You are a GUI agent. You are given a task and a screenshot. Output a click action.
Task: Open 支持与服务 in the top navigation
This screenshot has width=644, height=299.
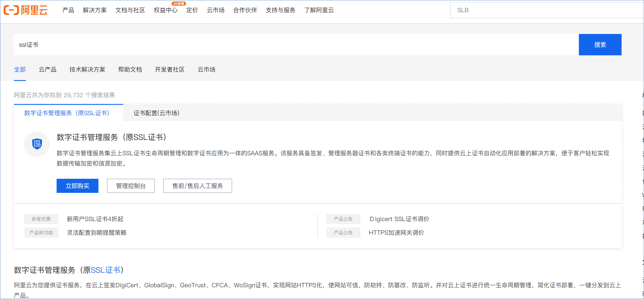click(x=281, y=10)
